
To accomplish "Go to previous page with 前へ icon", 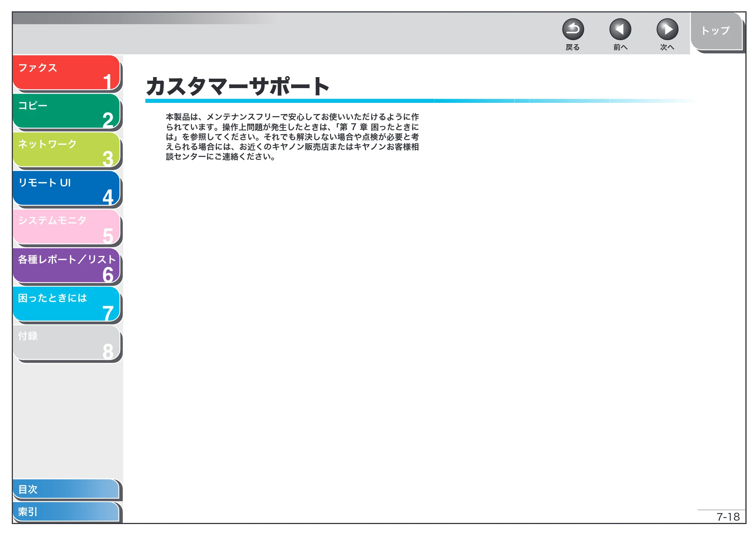I will [620, 29].
